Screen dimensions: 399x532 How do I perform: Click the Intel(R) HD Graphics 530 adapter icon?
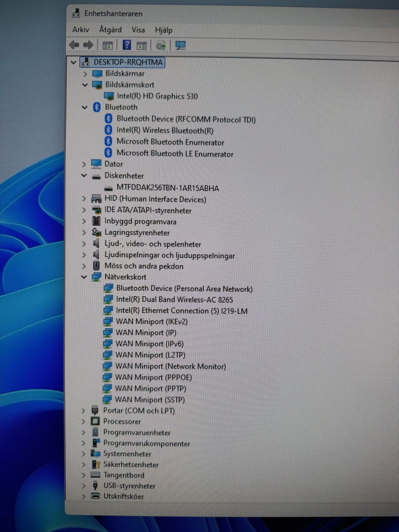(108, 96)
